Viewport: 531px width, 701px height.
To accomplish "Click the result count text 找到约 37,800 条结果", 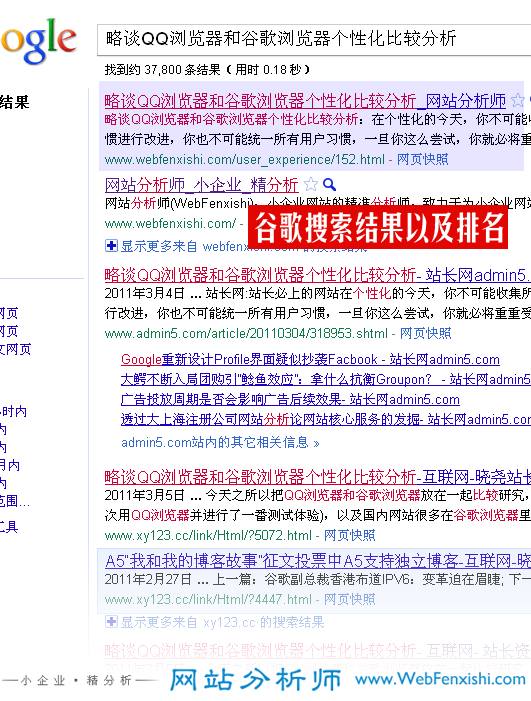I will (163, 70).
